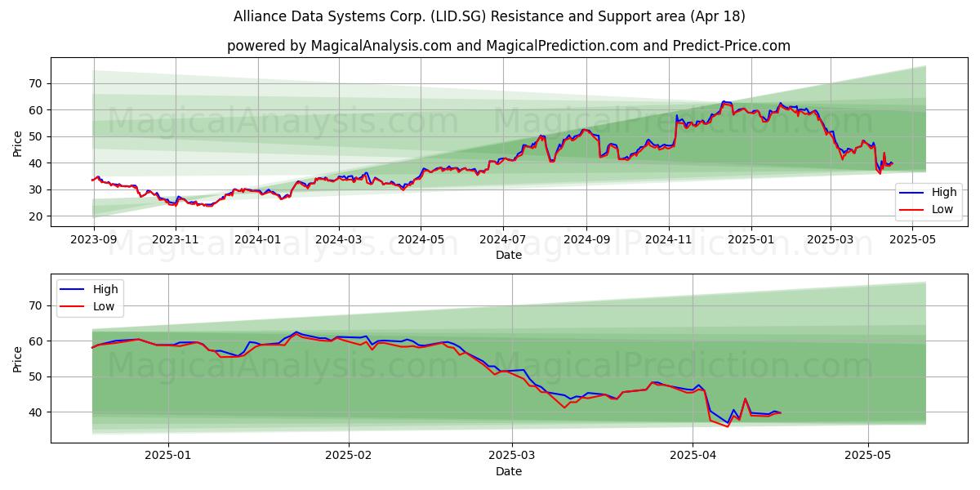
Task: Select the 'High' entry in the bottom chart legend
Action: [90, 289]
